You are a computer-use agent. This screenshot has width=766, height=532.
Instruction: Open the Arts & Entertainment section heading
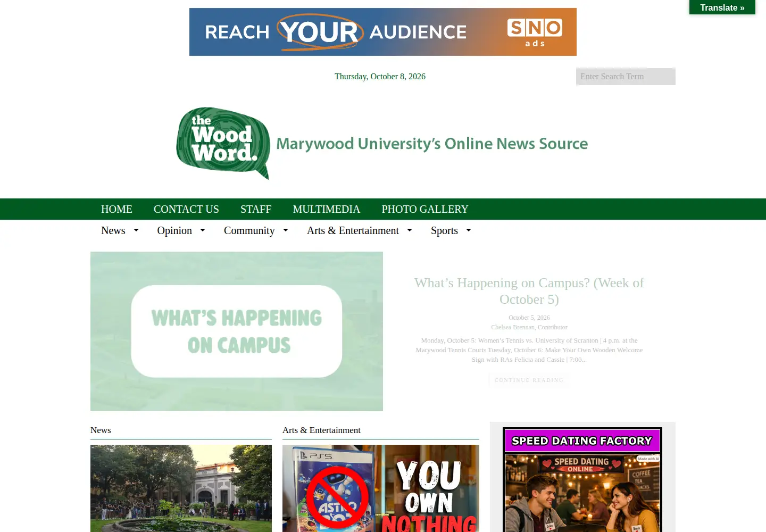click(x=321, y=430)
